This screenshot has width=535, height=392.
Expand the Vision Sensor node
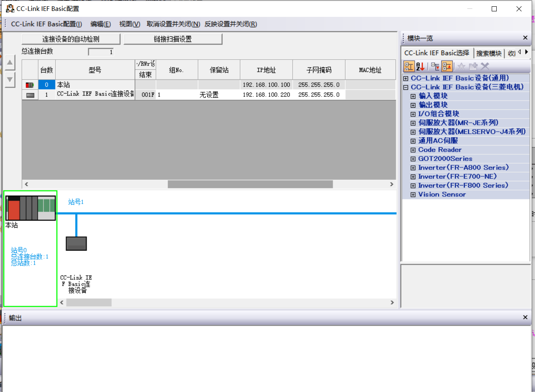[413, 195]
